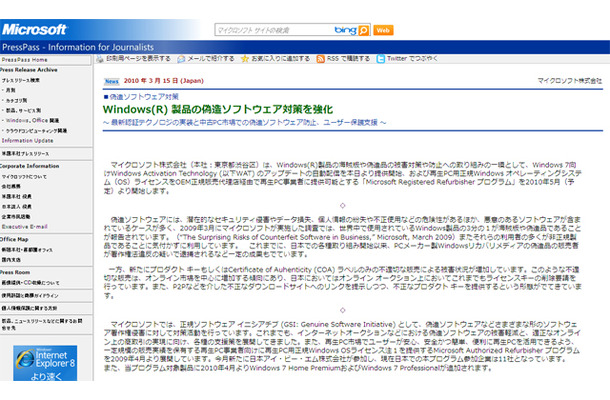Viewport: 610px width, 400px height.
Task: Click the Twitter bird icon
Action: (380, 59)
